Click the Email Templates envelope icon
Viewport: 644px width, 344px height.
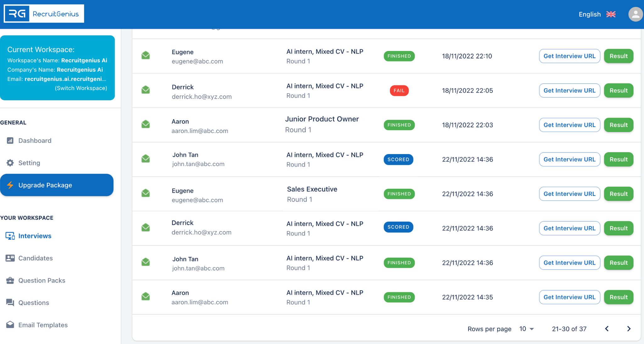(x=10, y=325)
